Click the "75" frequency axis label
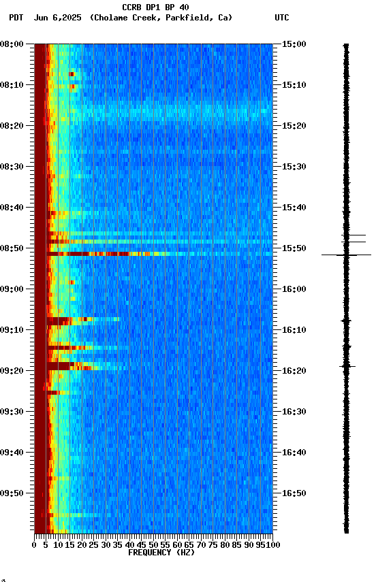The image size is (376, 588). (x=213, y=545)
